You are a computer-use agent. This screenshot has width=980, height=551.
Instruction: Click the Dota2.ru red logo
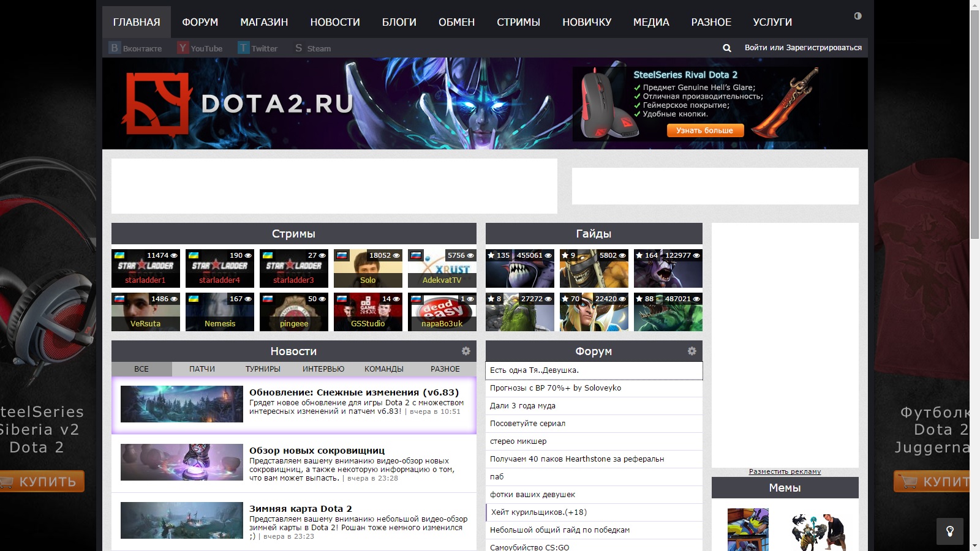click(157, 104)
